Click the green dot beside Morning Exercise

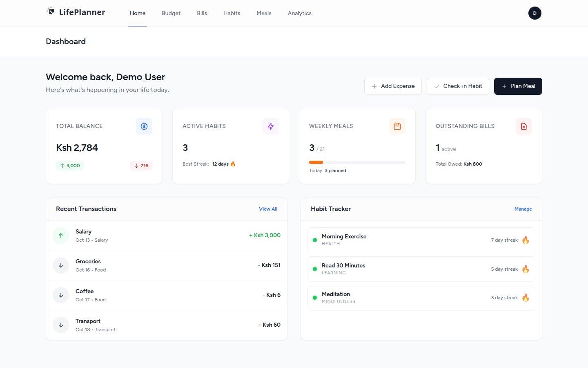click(x=315, y=240)
